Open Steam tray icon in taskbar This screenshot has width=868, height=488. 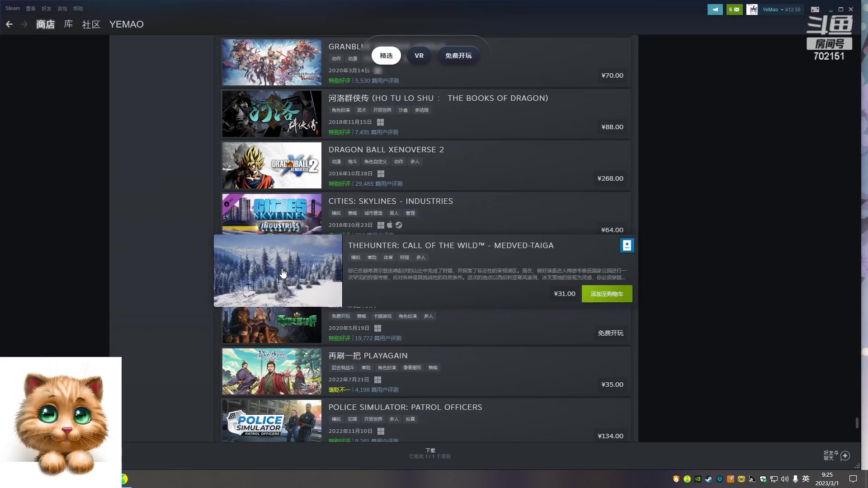click(708, 479)
